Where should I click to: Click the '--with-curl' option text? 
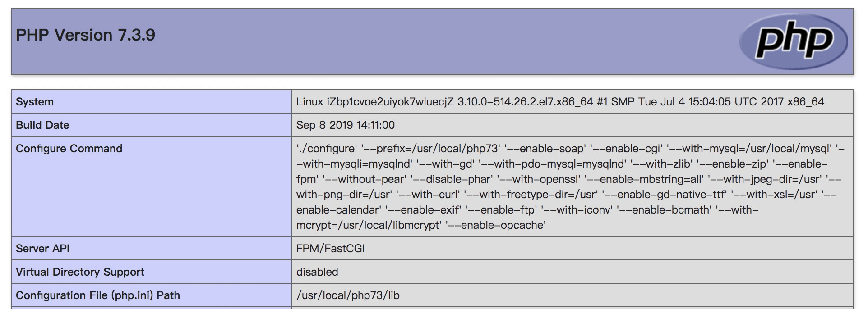pyautogui.click(x=428, y=195)
